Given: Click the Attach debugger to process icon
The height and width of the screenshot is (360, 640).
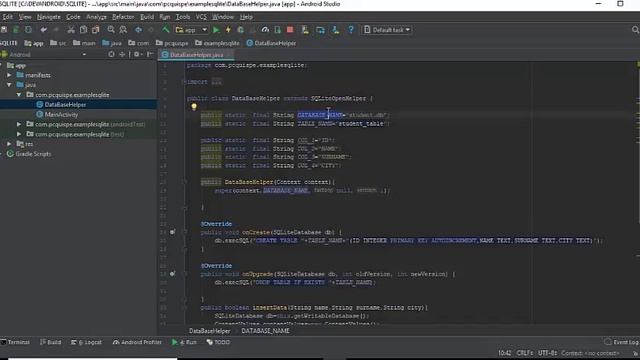Looking at the screenshot, I should tap(278, 30).
